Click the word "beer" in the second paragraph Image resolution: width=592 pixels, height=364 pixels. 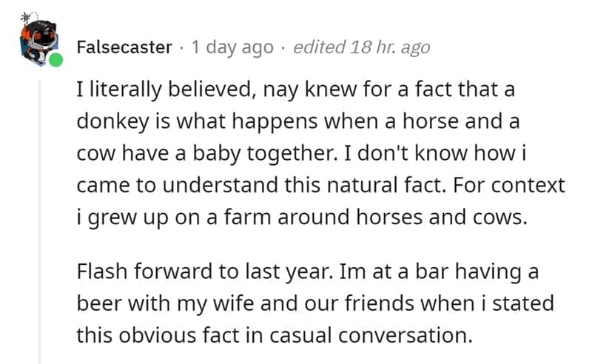[x=98, y=304]
